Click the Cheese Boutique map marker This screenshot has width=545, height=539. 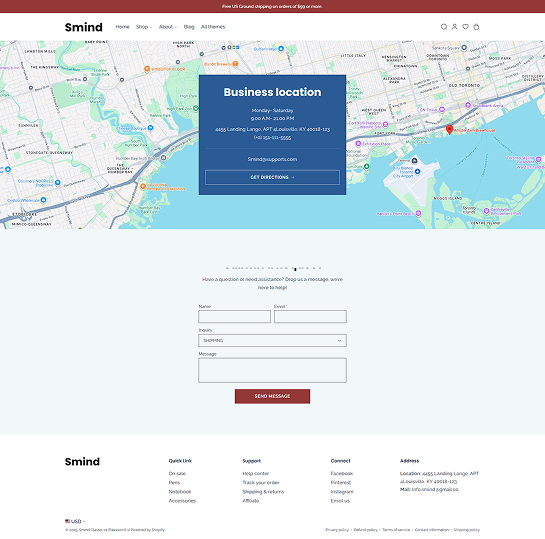(x=150, y=128)
